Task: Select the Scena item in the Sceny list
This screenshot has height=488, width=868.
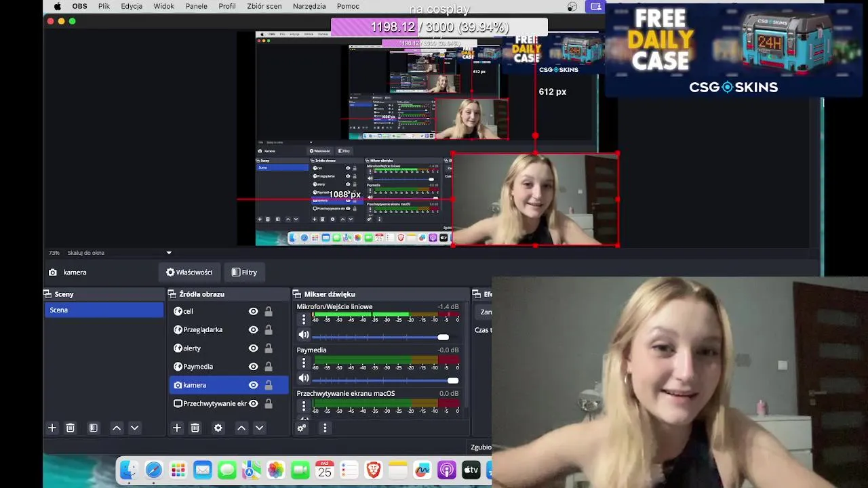Action: (104, 310)
